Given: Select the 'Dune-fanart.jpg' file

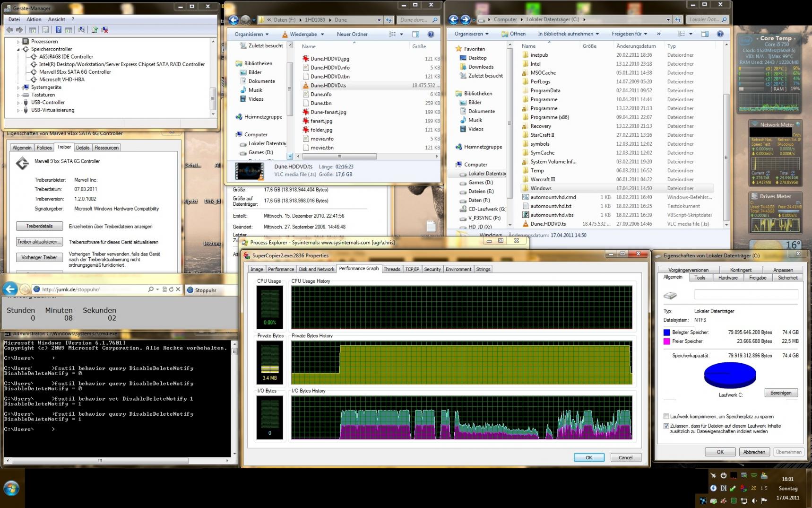Looking at the screenshot, I should coord(328,112).
